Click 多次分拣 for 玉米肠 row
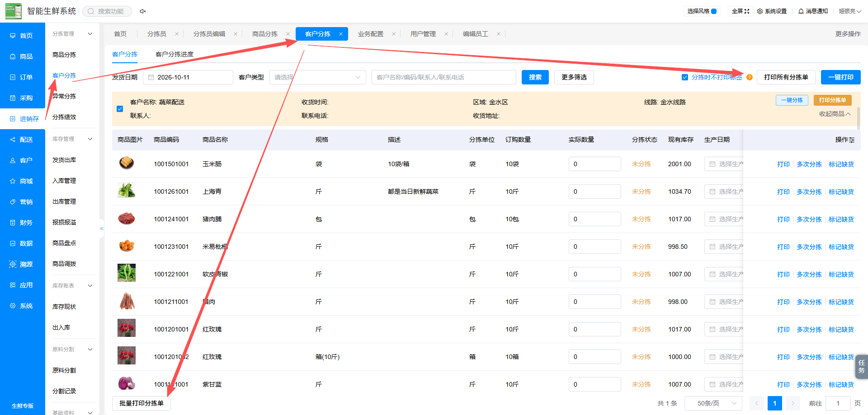This screenshot has width=868, height=415. point(809,164)
